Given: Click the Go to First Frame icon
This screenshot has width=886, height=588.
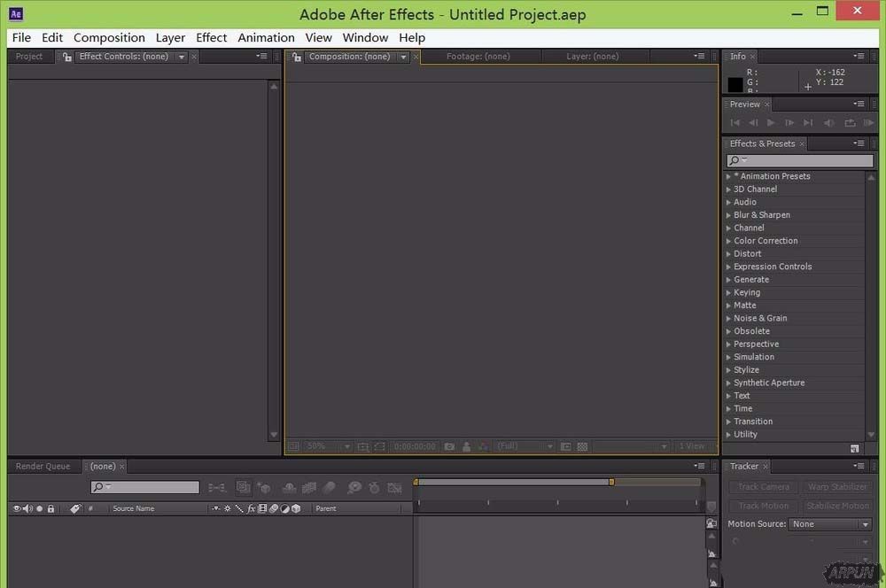Looking at the screenshot, I should (734, 123).
